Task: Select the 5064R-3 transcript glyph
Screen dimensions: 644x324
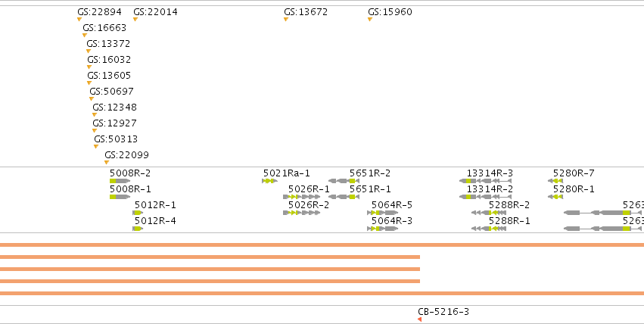Action: [383, 229]
